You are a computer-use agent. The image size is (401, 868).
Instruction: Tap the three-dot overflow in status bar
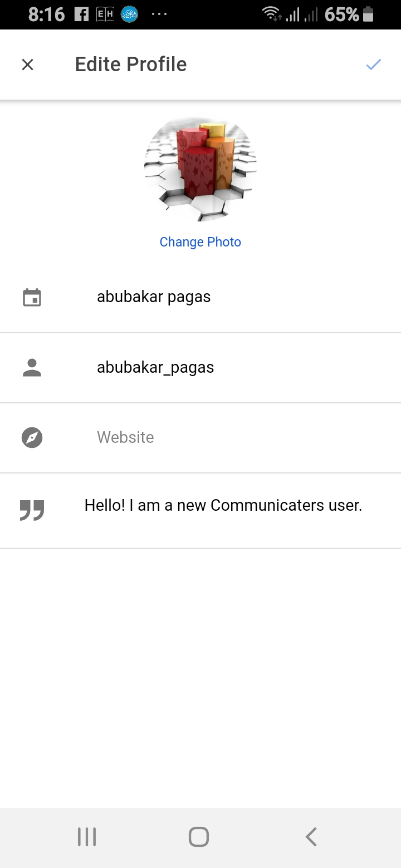point(159,14)
